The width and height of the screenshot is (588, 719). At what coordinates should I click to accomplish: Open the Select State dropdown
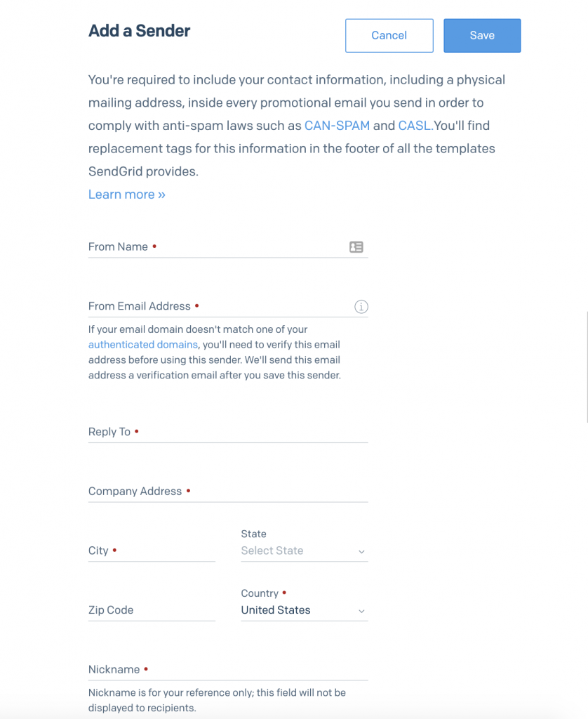tap(305, 550)
